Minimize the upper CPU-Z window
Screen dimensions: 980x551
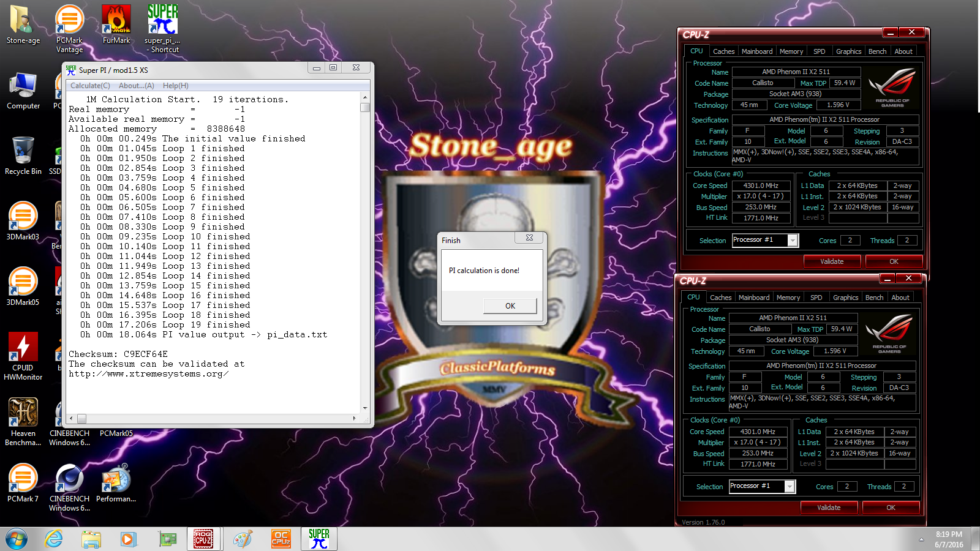891,32
